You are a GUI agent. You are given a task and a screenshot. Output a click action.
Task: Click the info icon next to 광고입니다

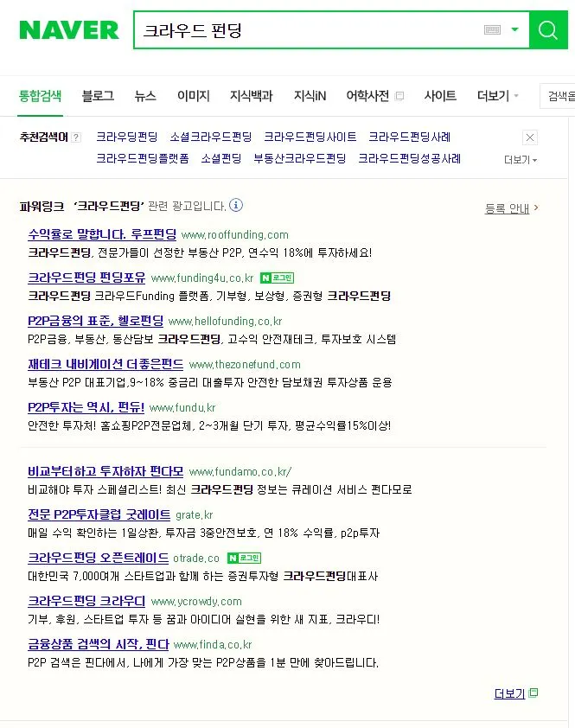(x=236, y=205)
